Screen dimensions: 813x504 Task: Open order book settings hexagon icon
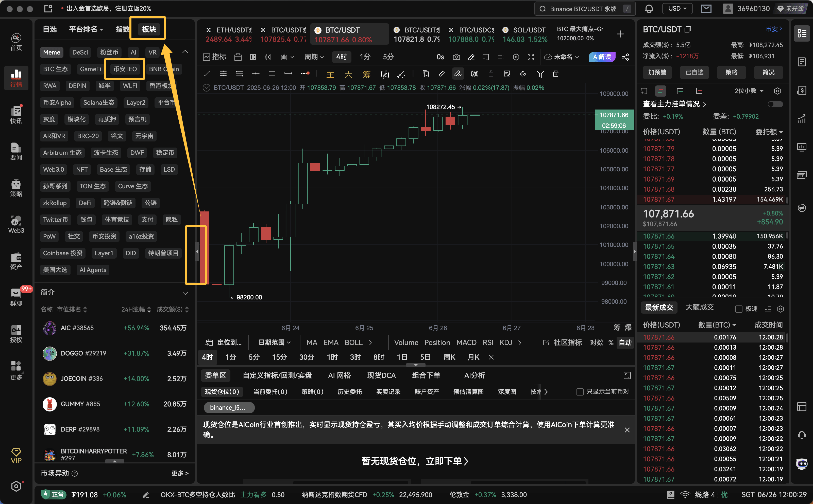point(777,91)
